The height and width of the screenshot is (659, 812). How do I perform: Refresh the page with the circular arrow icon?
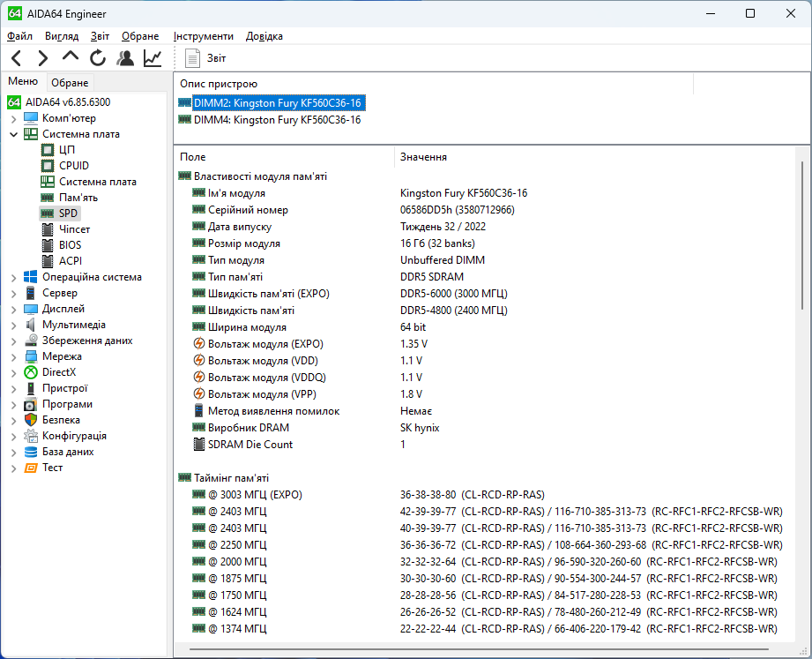point(97,58)
